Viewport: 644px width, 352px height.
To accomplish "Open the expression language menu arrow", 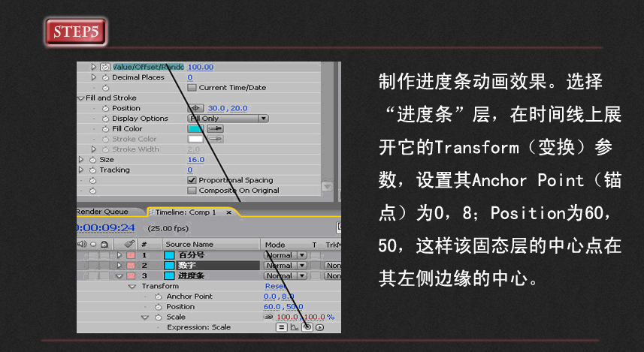I will pos(319,327).
